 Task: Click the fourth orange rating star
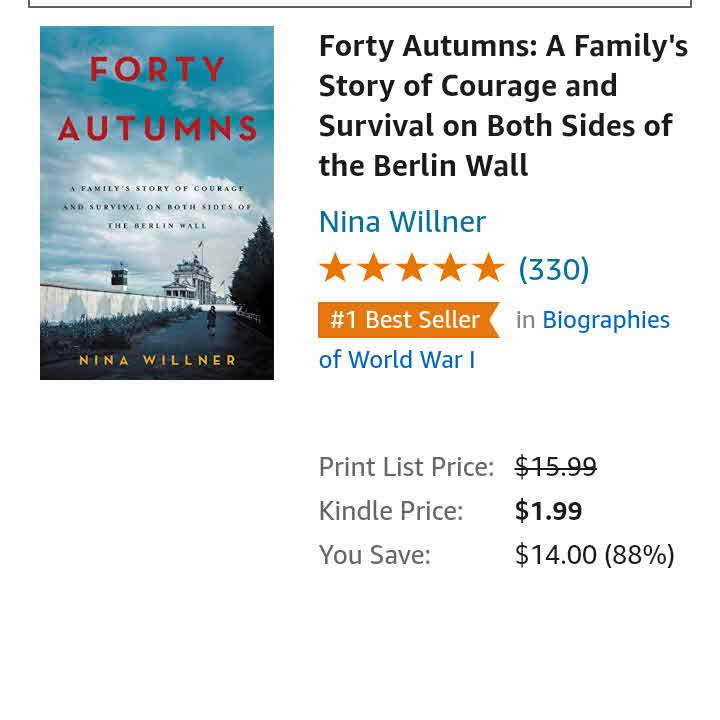coord(450,268)
